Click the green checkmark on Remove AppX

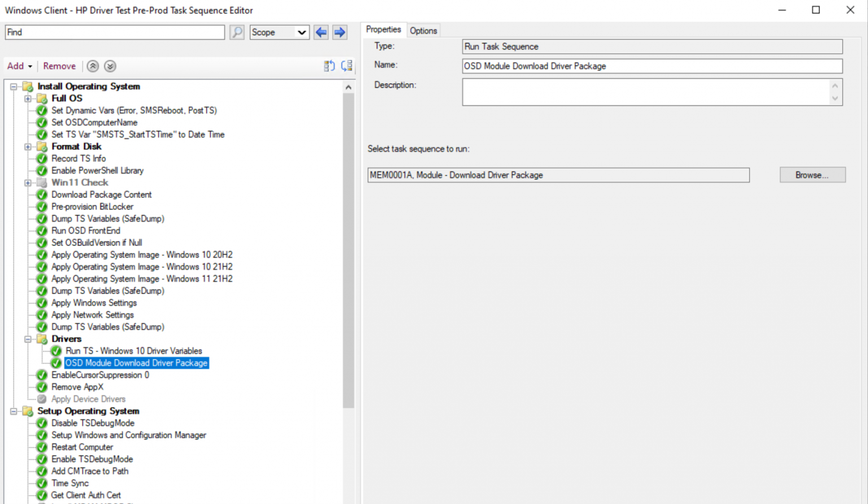pyautogui.click(x=41, y=387)
